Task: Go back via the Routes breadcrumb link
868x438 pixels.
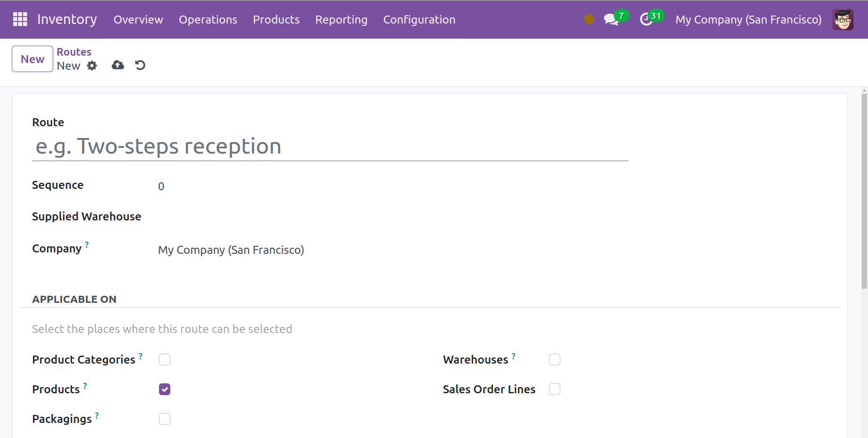Action: point(74,52)
